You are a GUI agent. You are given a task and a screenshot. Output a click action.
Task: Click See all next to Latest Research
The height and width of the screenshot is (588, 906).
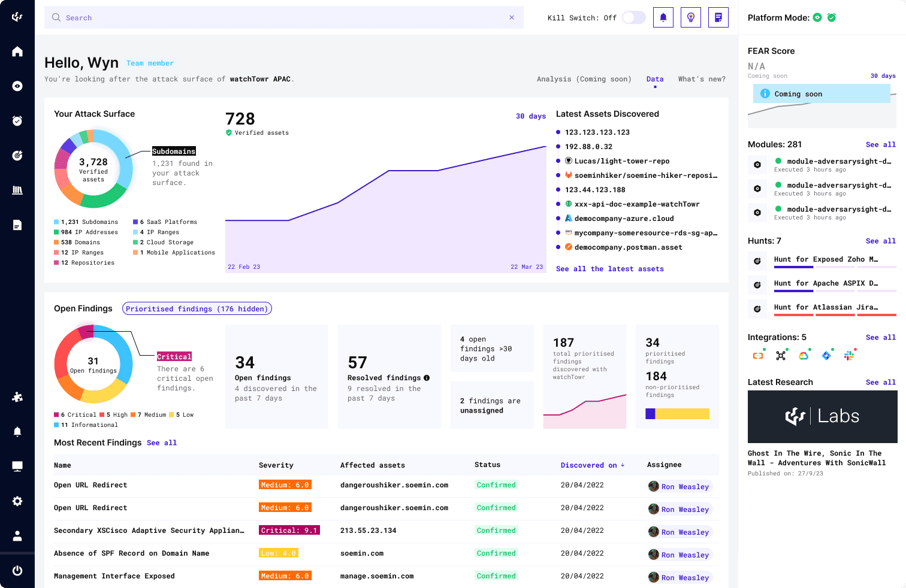pyautogui.click(x=881, y=383)
